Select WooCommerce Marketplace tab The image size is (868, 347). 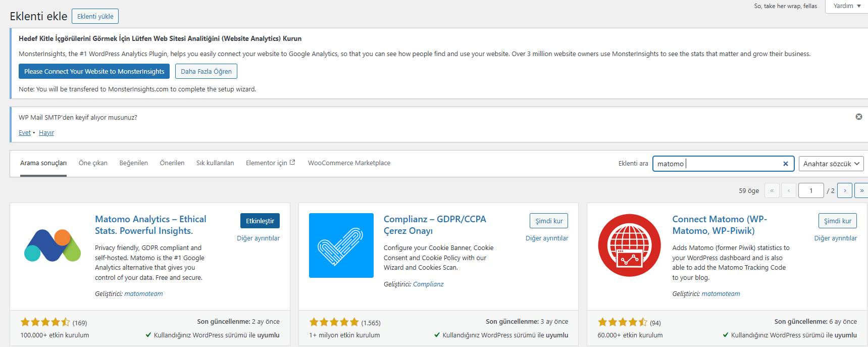click(349, 163)
